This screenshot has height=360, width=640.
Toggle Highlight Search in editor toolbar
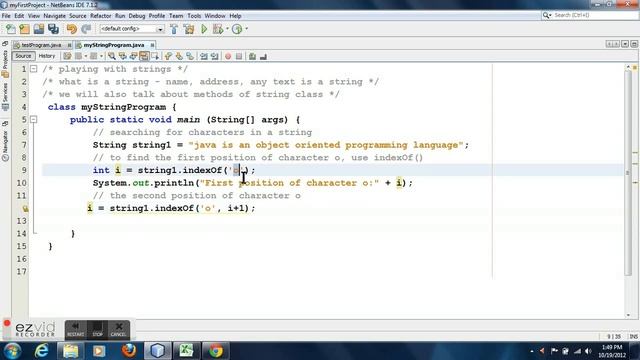[x=144, y=56]
